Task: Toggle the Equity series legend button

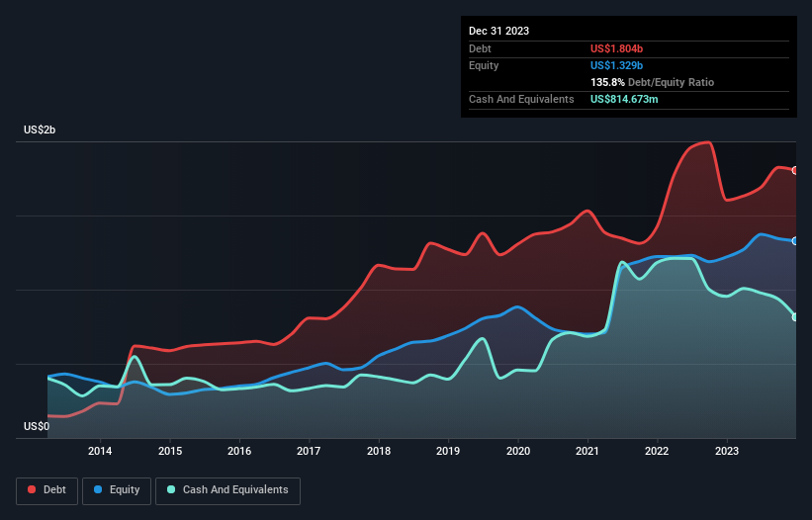Action: pos(117,490)
